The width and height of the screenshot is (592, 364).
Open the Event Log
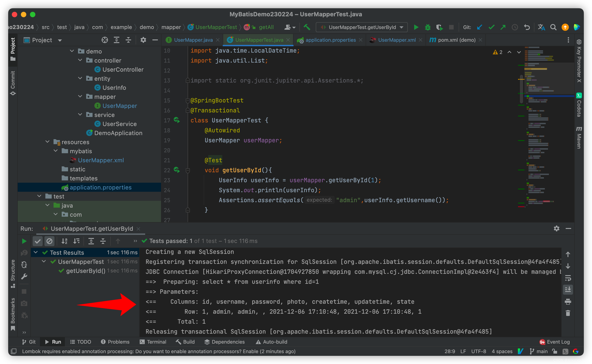[555, 342]
